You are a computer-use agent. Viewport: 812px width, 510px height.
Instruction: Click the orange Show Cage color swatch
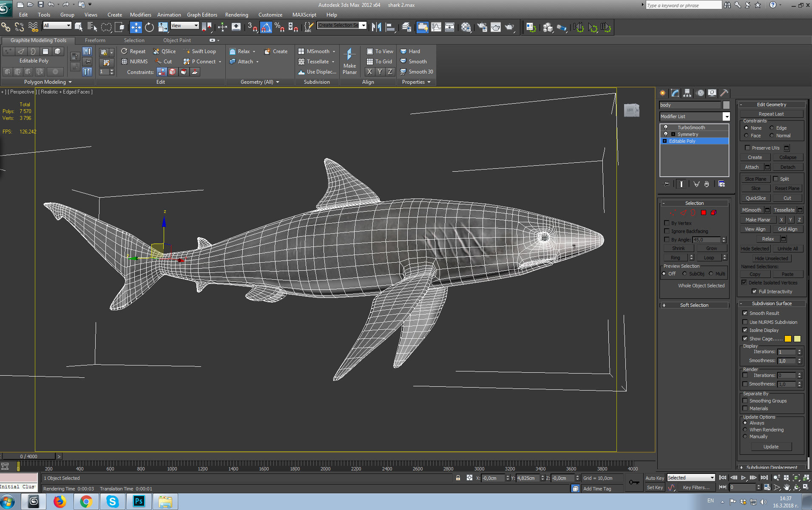788,339
